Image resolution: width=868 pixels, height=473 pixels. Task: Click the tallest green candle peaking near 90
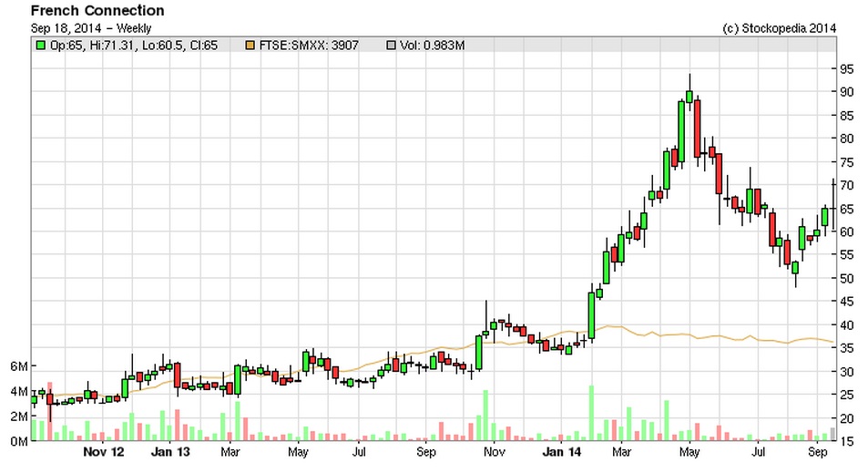(681, 131)
